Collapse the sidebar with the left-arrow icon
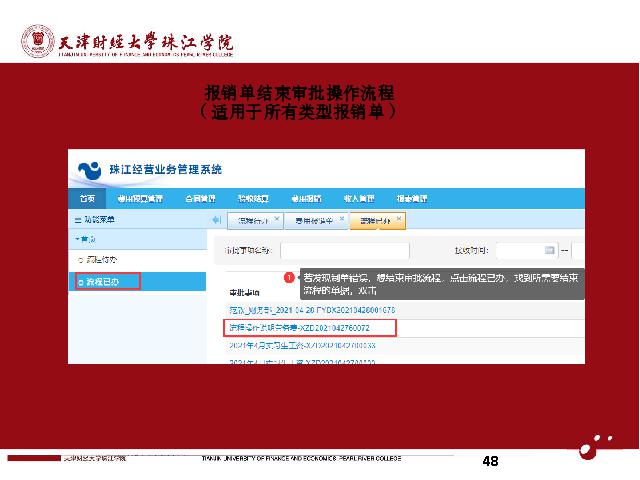Viewport: 640px width, 480px height. [x=216, y=220]
